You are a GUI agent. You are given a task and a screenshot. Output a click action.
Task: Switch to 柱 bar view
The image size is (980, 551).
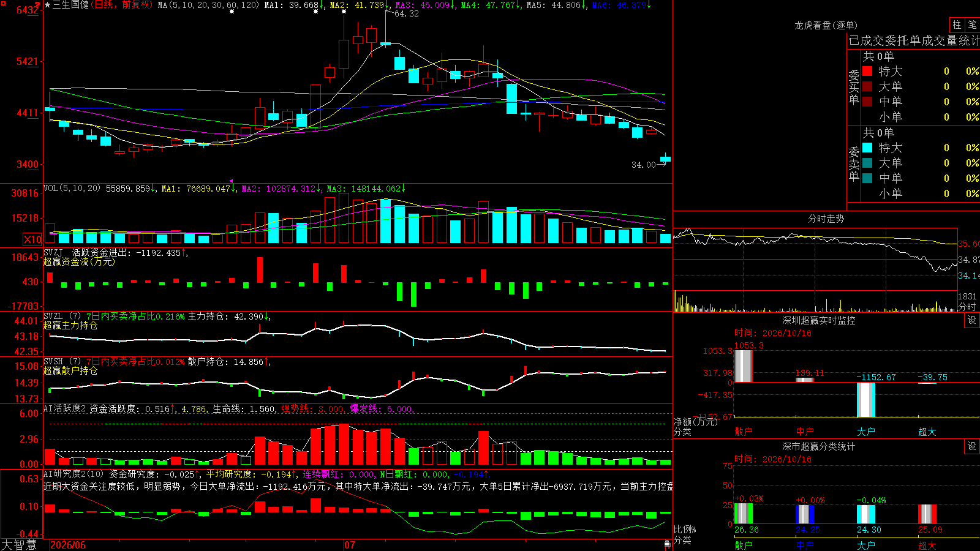tap(957, 24)
